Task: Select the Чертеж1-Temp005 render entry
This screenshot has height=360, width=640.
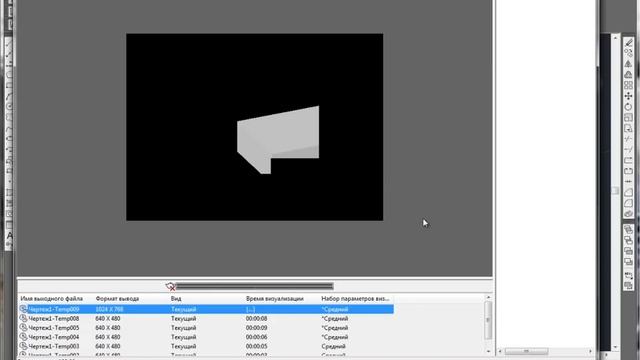Action: (x=206, y=328)
